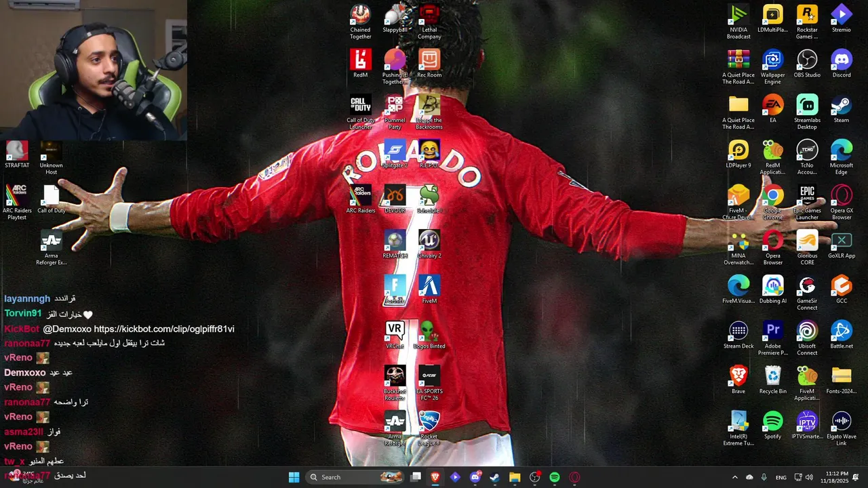Screen dimensions: 868x488
Task: Switch to Spotify via the taskbar
Action: click(555, 477)
